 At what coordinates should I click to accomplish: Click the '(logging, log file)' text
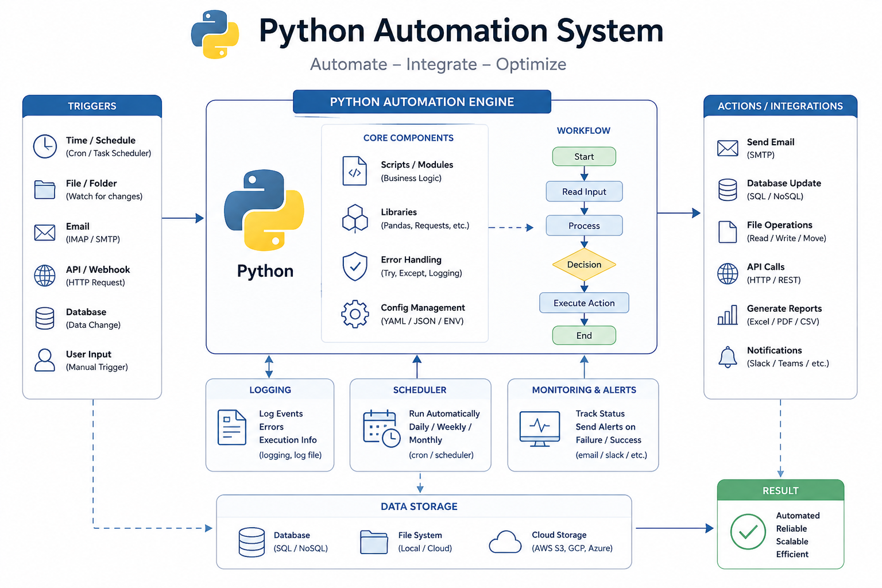(x=290, y=455)
